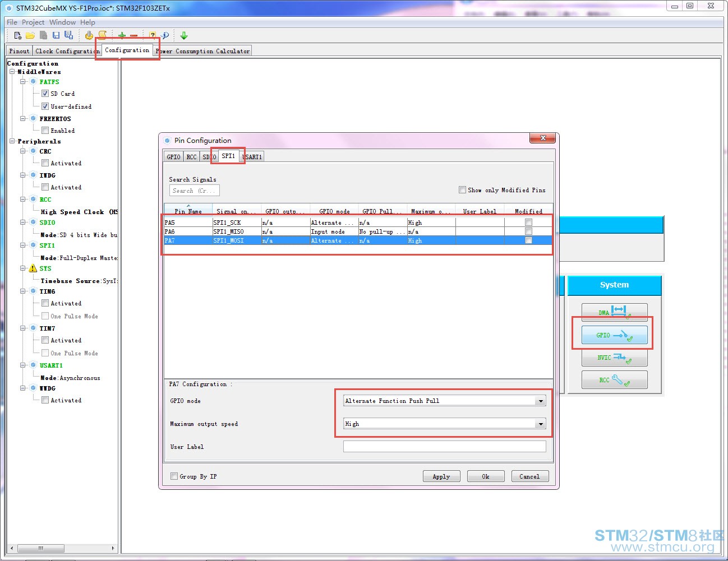Click the About info bubble icon
This screenshot has height=561, width=728.
coord(165,35)
